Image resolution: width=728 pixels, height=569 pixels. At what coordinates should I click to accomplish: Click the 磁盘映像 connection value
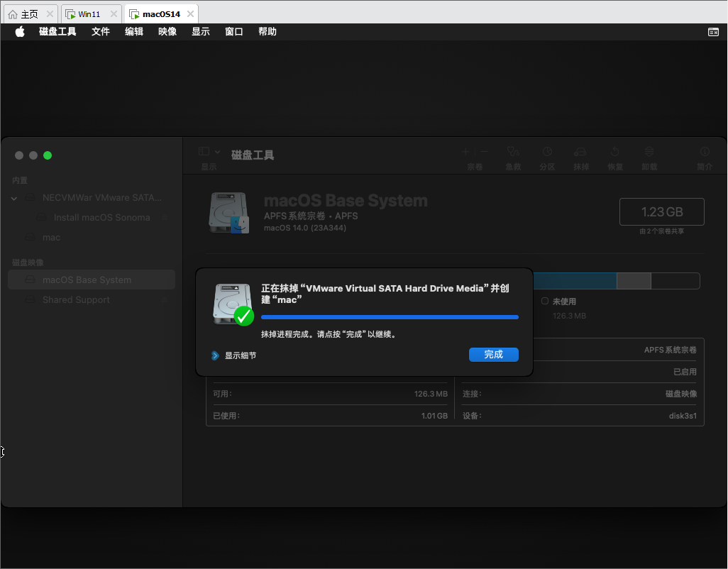[x=681, y=394]
